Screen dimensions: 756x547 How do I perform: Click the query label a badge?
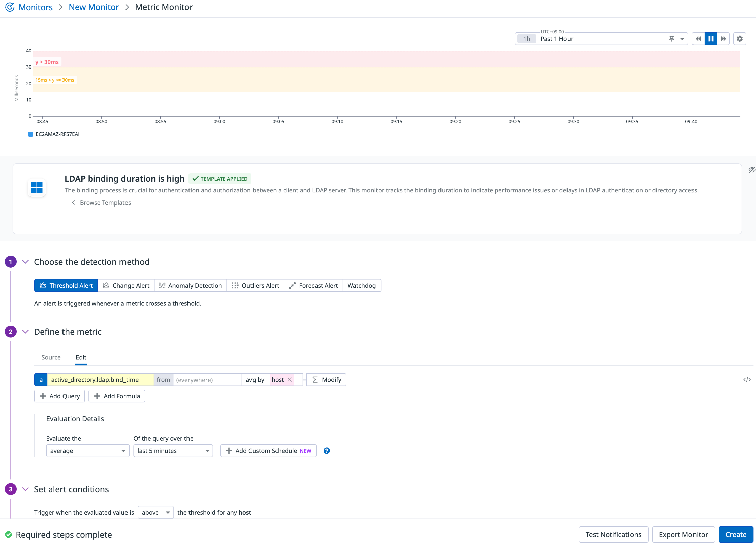click(41, 380)
